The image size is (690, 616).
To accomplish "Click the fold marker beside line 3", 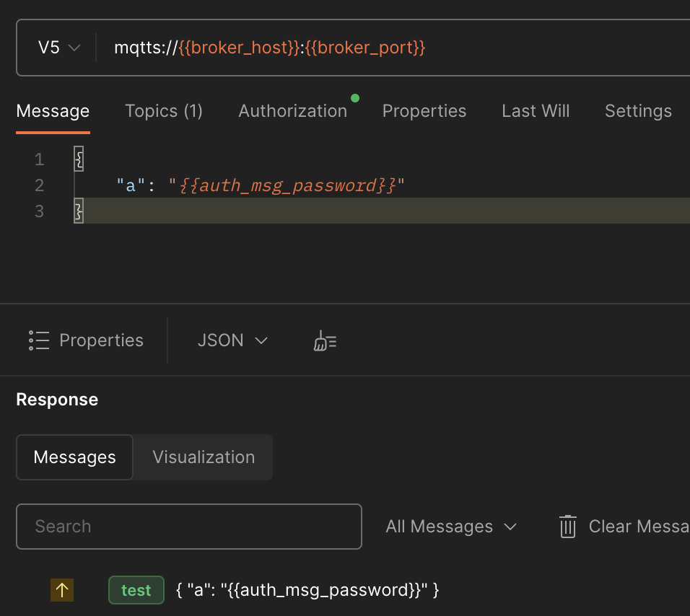I will pyautogui.click(x=78, y=211).
